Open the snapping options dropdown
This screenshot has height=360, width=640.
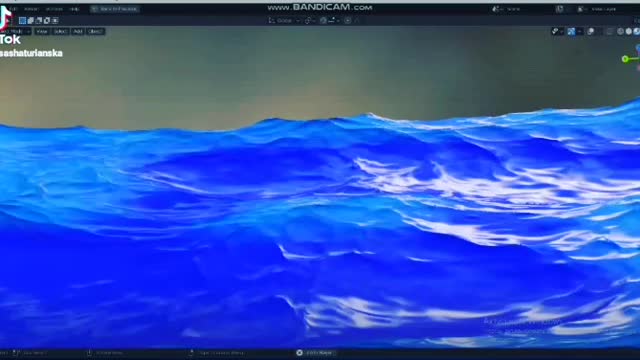pos(333,20)
